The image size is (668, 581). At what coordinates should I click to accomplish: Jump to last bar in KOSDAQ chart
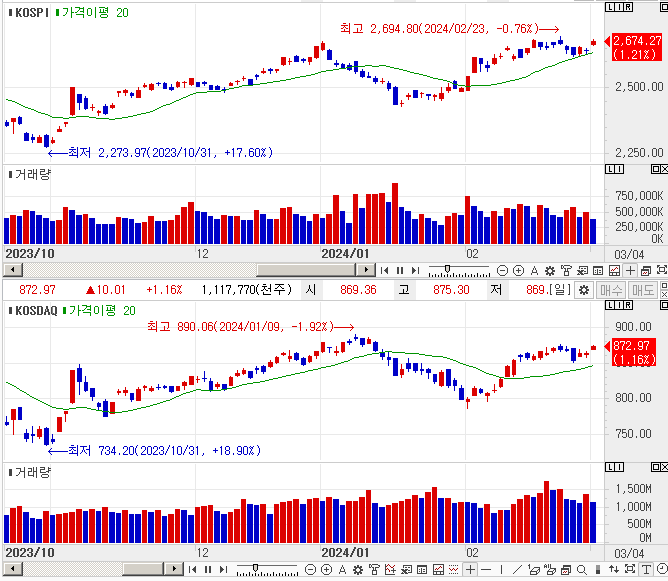click(224, 569)
